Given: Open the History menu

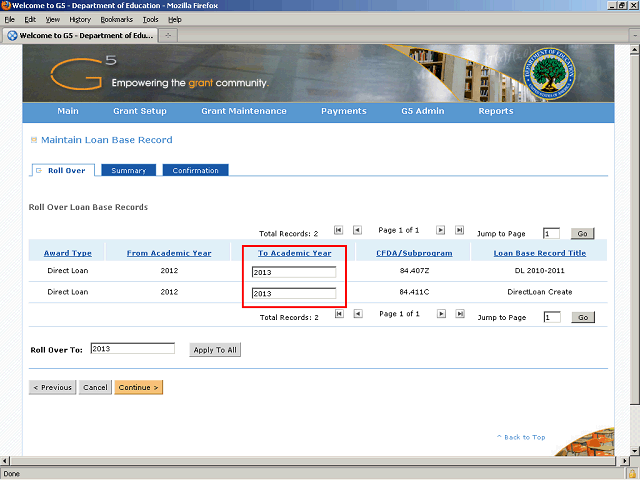Looking at the screenshot, I should point(80,20).
